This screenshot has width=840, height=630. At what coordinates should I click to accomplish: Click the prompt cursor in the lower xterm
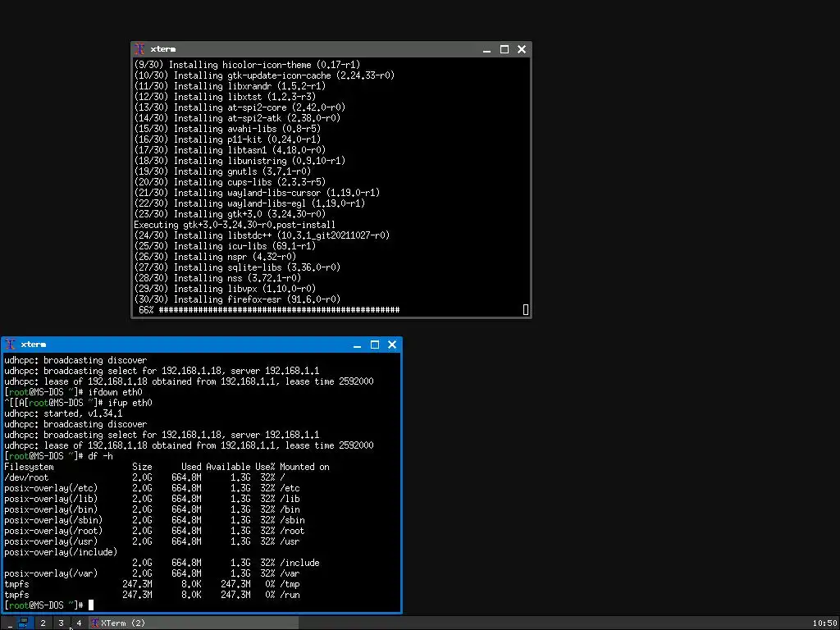[91, 605]
